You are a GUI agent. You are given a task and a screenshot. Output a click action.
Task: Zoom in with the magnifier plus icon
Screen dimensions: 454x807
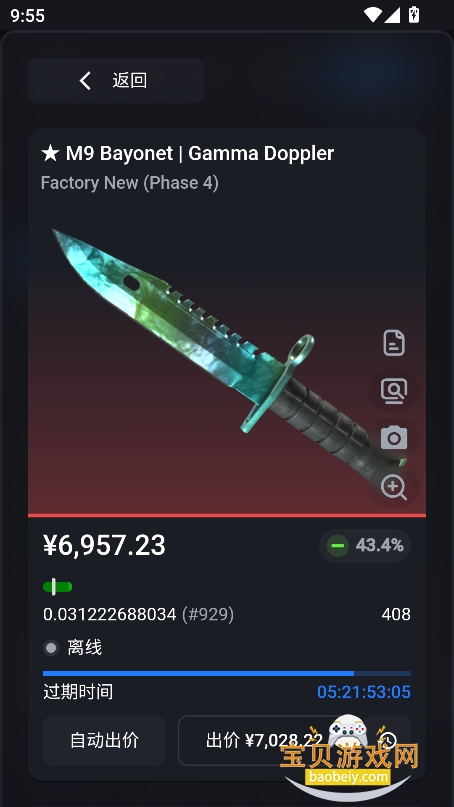394,486
